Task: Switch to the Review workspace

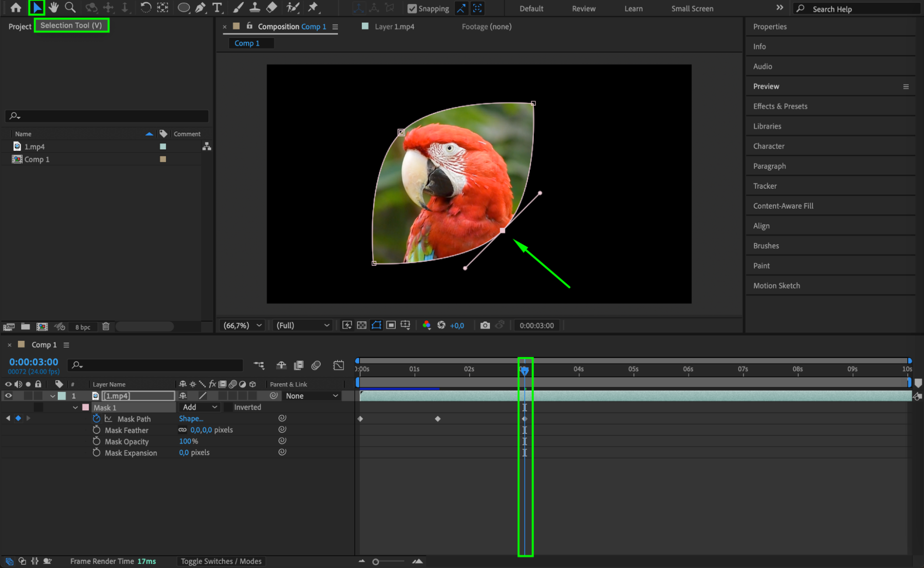Action: coord(584,9)
